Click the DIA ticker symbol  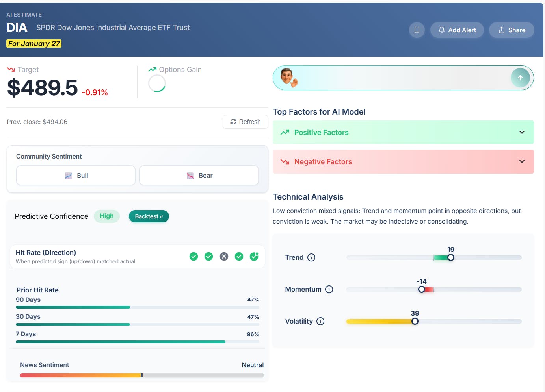point(17,28)
